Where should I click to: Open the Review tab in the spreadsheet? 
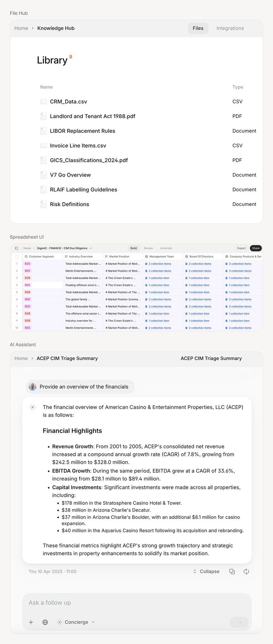pyautogui.click(x=148, y=248)
